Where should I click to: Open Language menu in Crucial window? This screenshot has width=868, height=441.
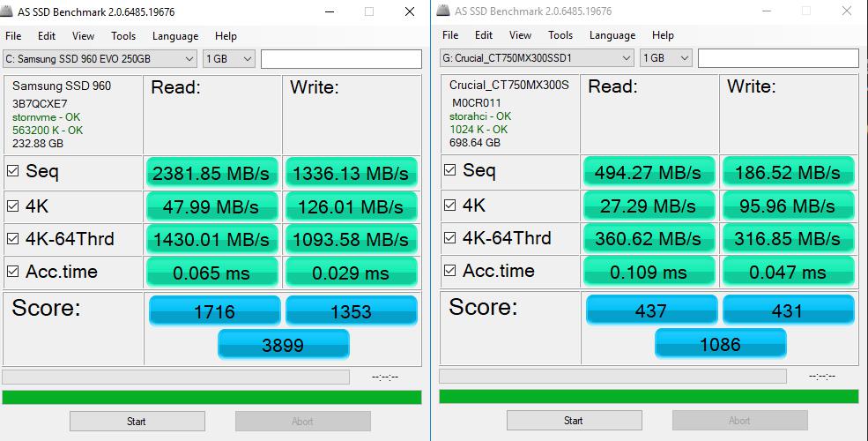coord(612,35)
